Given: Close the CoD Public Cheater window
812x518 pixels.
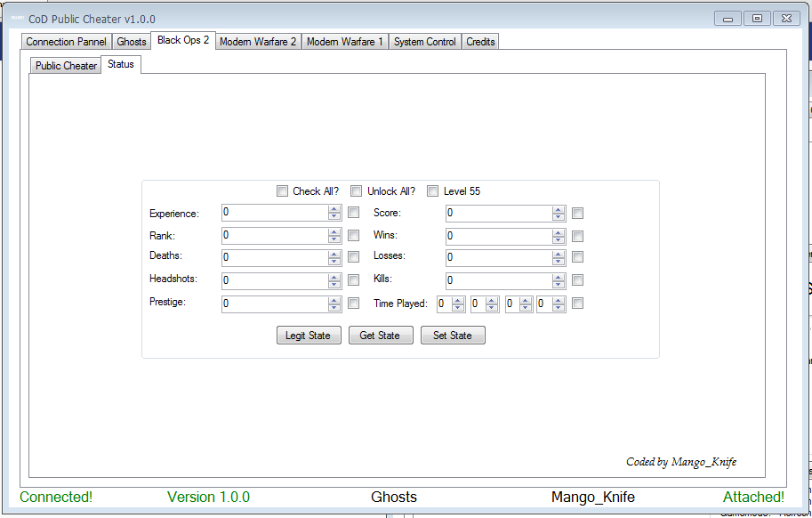Looking at the screenshot, I should [786, 18].
